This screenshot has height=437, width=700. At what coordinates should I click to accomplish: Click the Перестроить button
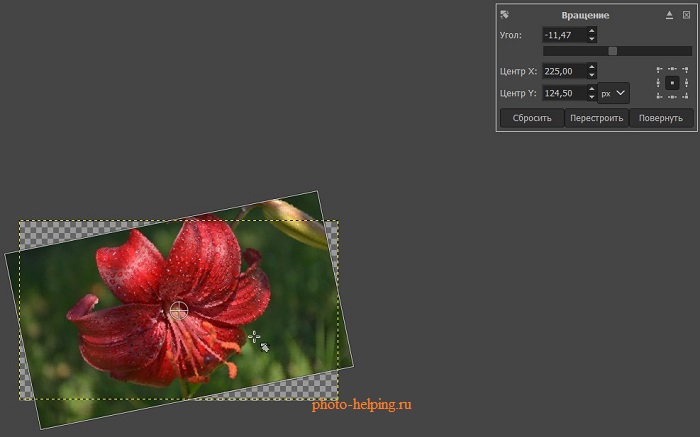(597, 118)
